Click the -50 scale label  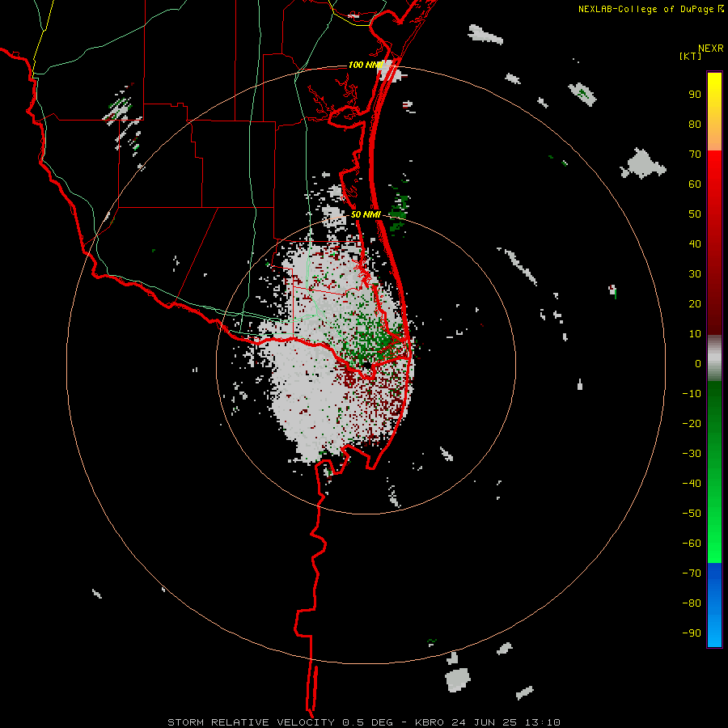[x=692, y=514]
